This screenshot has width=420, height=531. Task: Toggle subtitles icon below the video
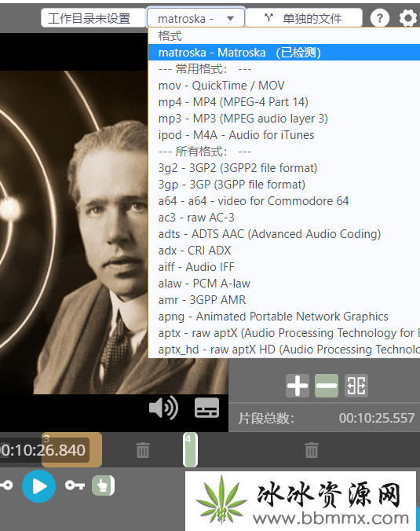206,408
